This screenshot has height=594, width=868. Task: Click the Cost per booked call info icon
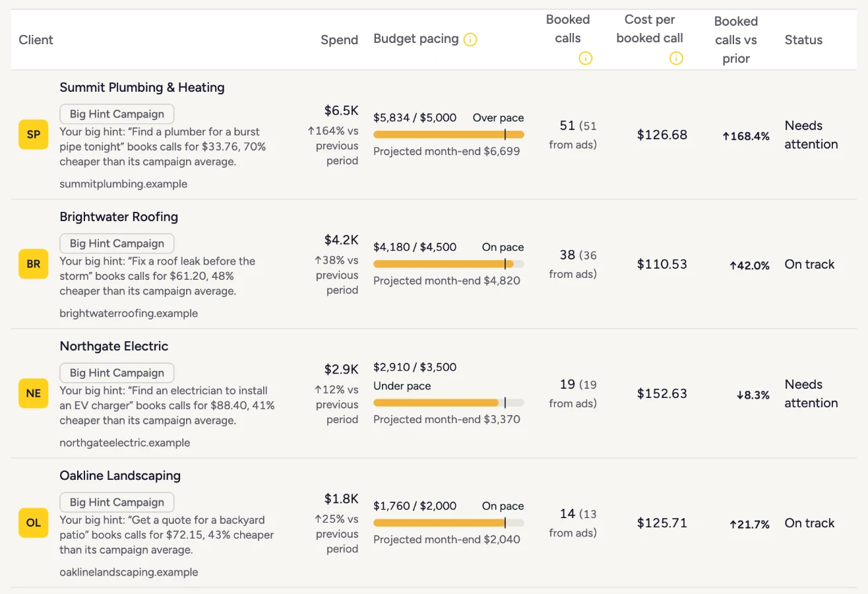pyautogui.click(x=676, y=58)
